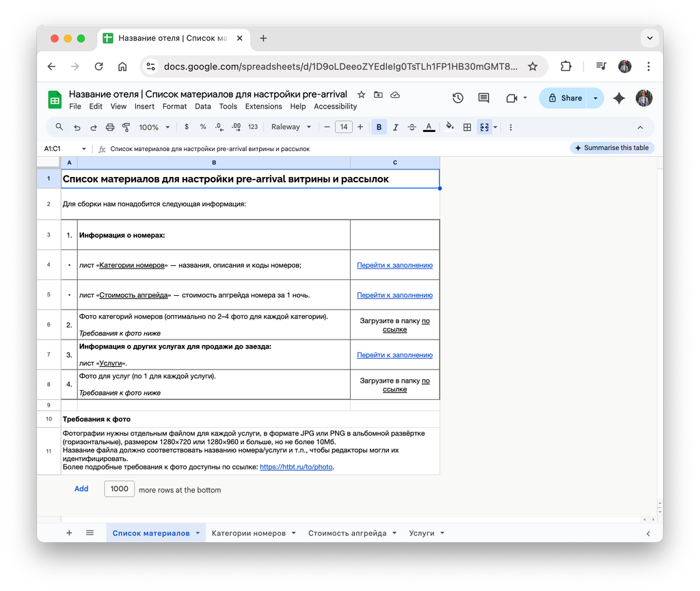Image resolution: width=700 pixels, height=591 pixels.
Task: Open «Список материалов» tab dropdown arrow
Action: click(198, 533)
